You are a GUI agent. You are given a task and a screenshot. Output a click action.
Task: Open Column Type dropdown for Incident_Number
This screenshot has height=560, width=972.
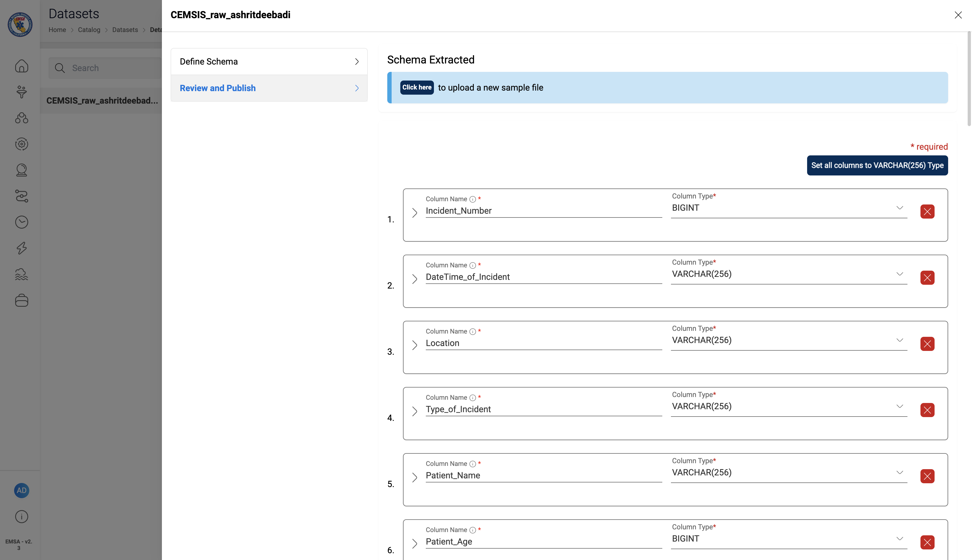[x=788, y=208]
